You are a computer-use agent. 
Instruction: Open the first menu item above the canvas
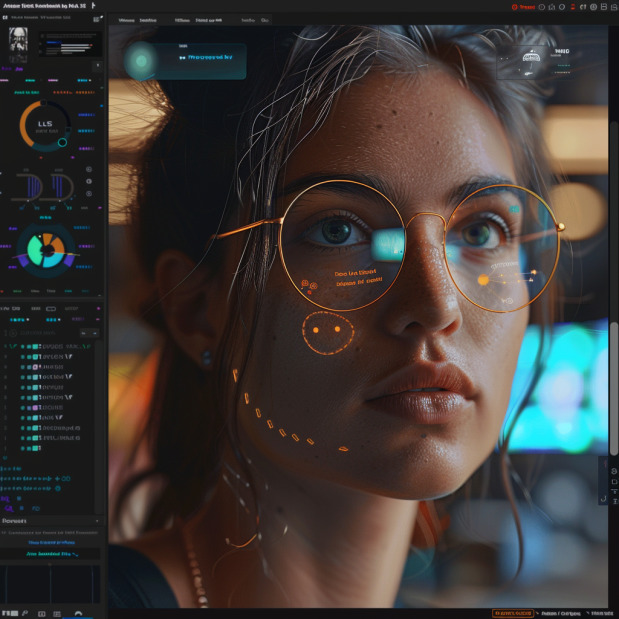126,19
